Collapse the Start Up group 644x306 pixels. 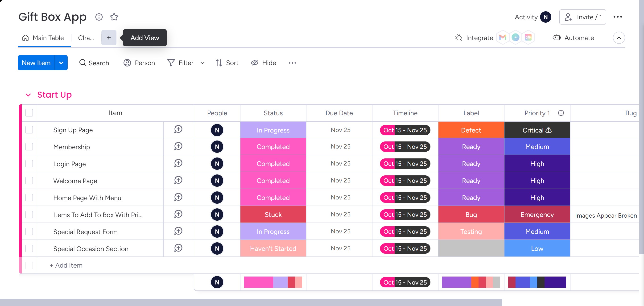click(28, 95)
